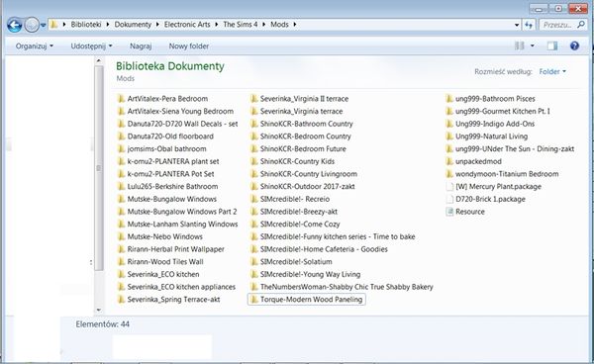Select text Severinka_Spring Terrace-akt

pyautogui.click(x=173, y=300)
